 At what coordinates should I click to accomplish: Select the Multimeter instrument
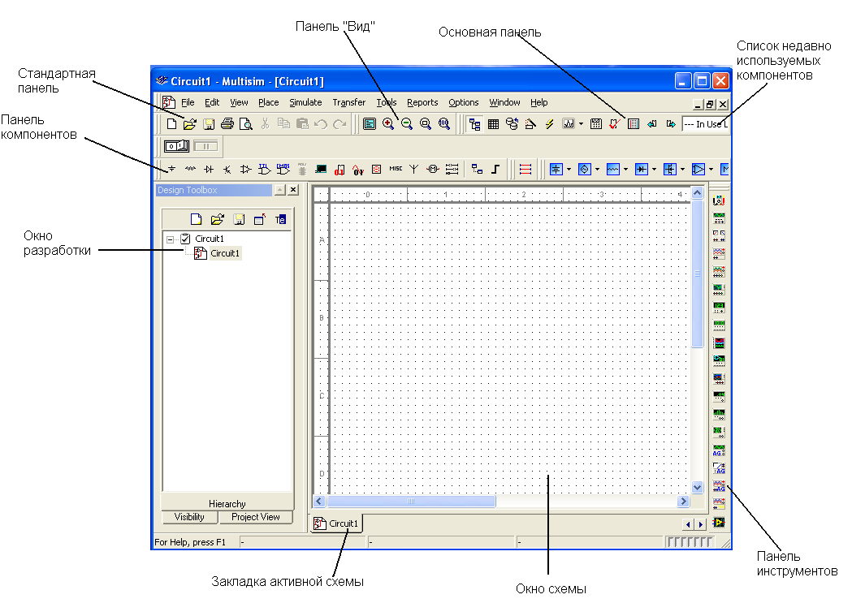pyautogui.click(x=719, y=200)
